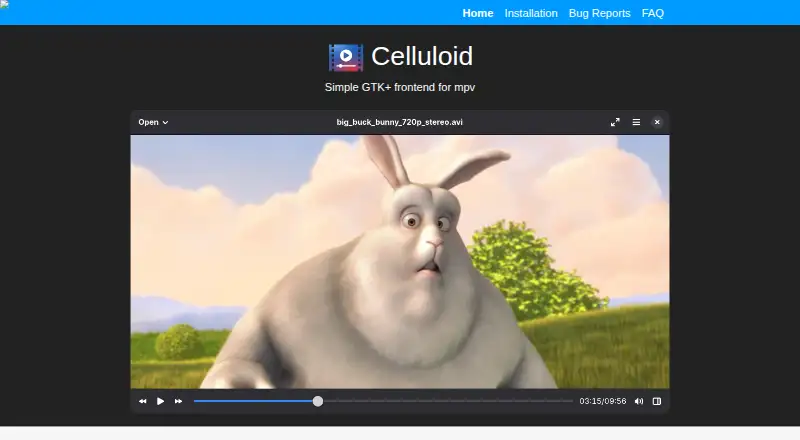Click the Celluloid heading text
800x440 pixels.
[422, 56]
